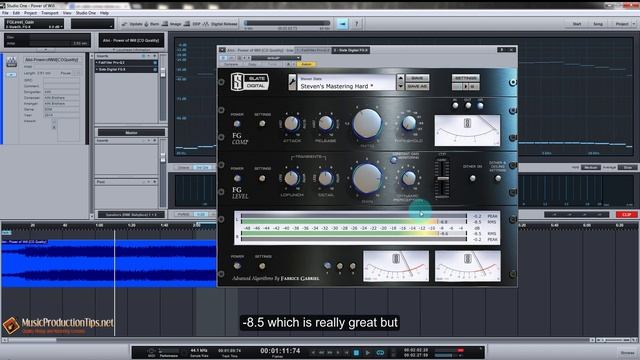Open the File menu
This screenshot has width=640, height=360.
(5, 13)
